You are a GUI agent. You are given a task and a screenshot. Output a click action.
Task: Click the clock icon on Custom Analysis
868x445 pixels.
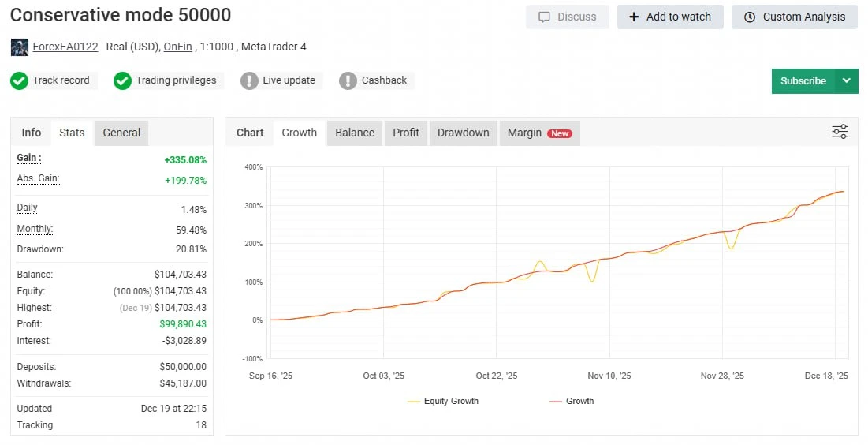point(749,17)
